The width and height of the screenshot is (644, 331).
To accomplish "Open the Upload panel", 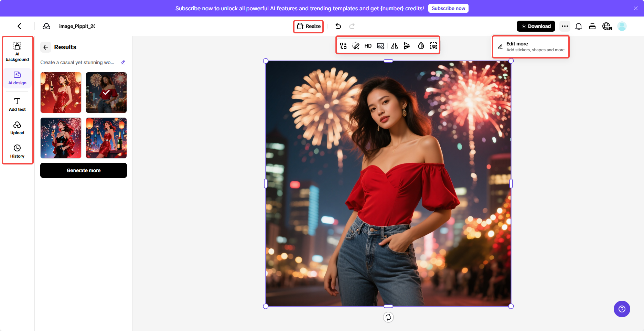I will pos(17,127).
